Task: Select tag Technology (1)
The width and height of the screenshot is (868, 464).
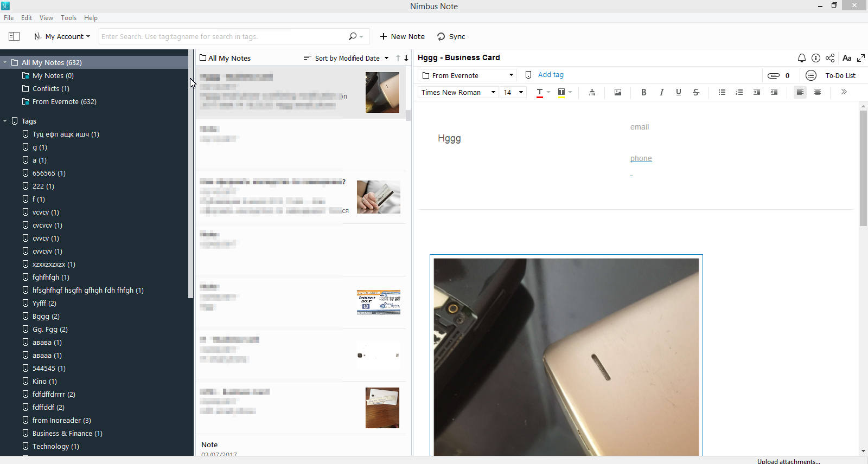Action: [55, 446]
